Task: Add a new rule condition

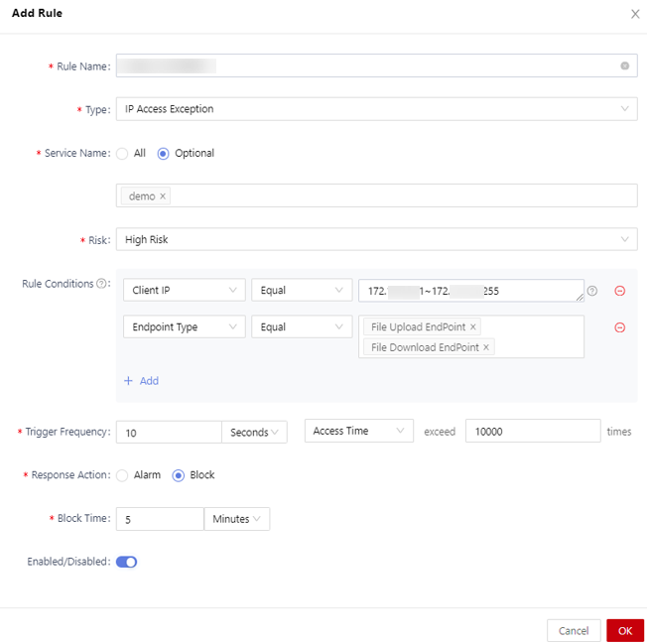Action: 141,381
